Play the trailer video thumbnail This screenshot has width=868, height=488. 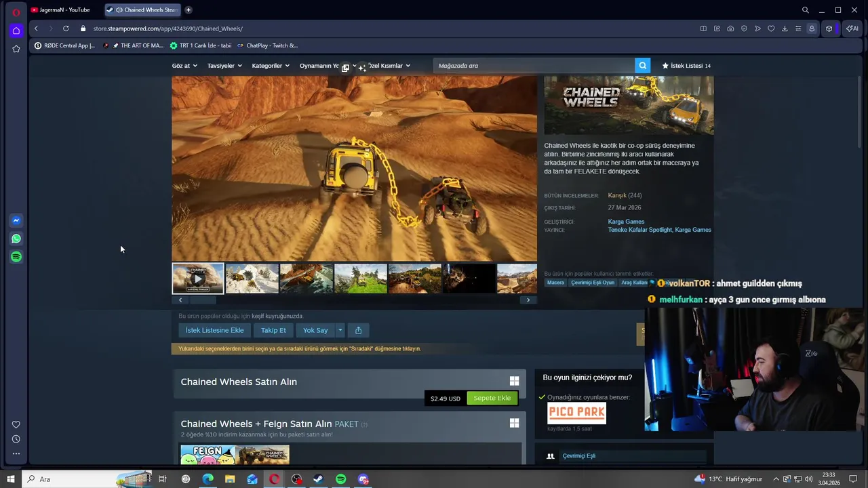pos(197,279)
